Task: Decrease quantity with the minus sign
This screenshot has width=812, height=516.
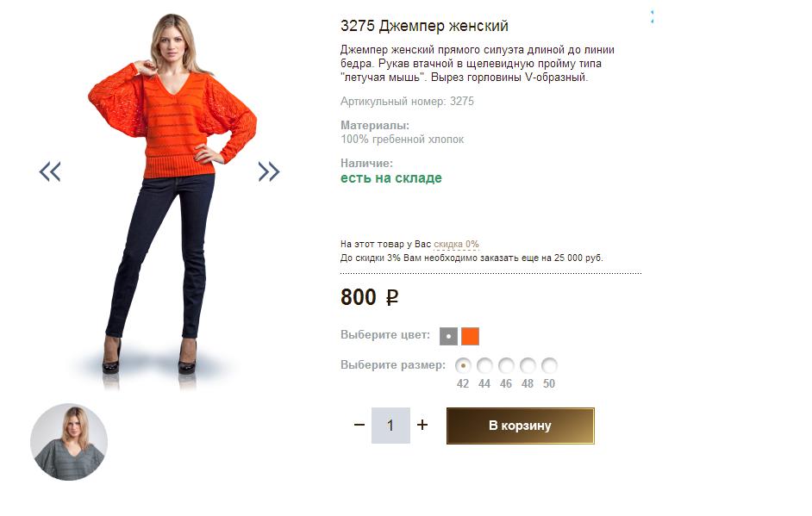Action: coord(359,425)
